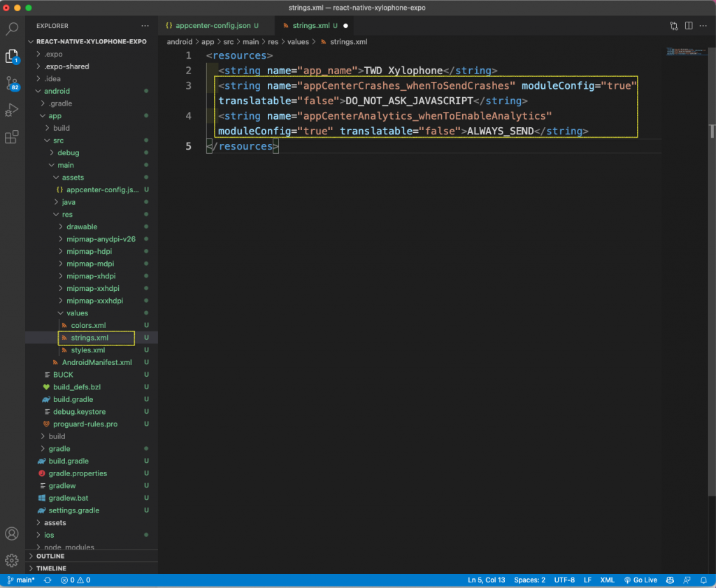
Task: Click the UTF-8 encoding selector
Action: 564,580
